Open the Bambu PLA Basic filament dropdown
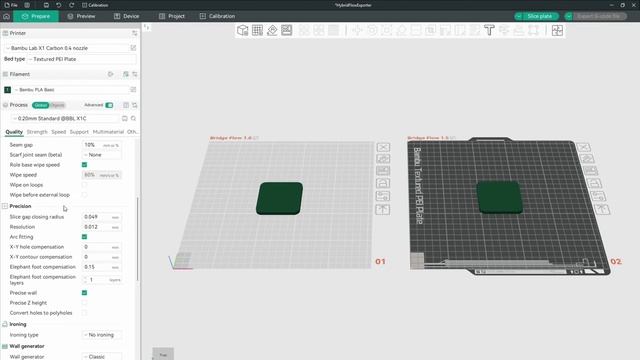Viewport: 640px width, 360px height. 71,89
